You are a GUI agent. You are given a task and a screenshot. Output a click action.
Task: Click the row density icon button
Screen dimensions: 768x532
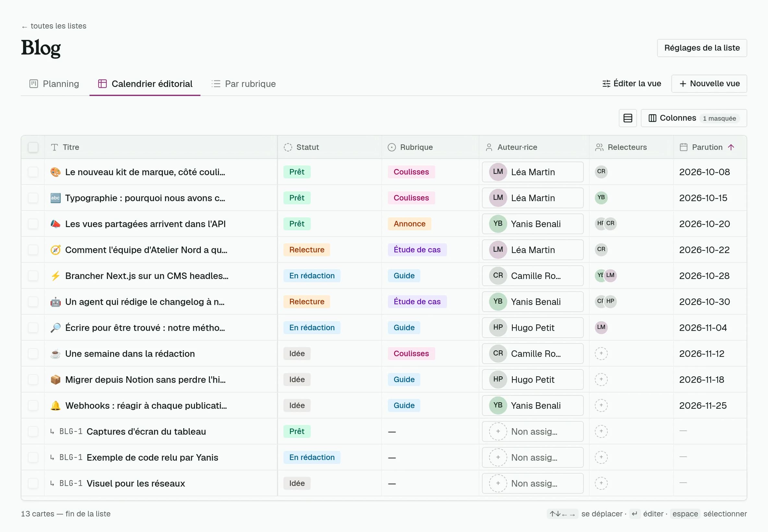[x=627, y=118]
